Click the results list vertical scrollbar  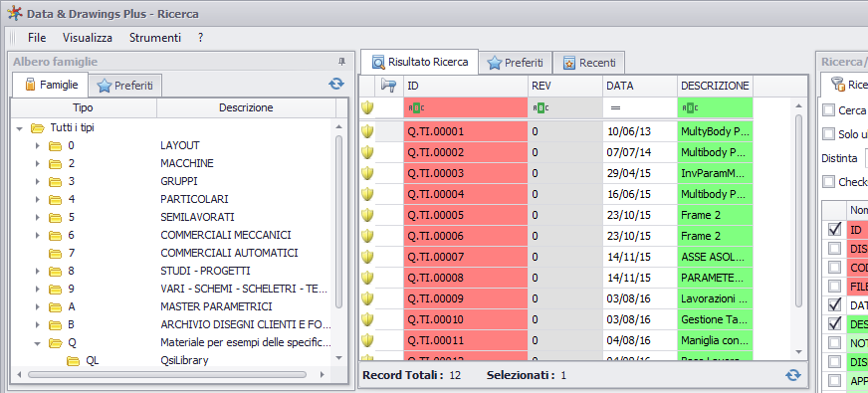point(797,210)
